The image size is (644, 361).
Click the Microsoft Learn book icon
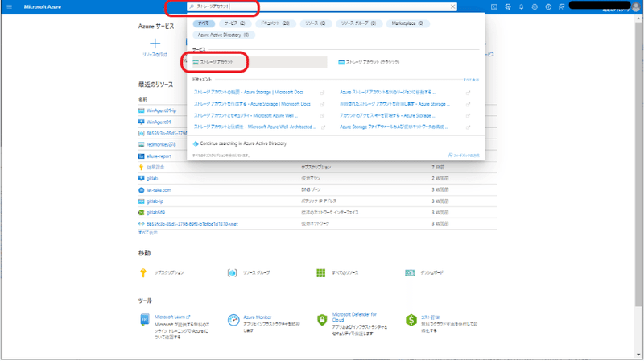coord(145,320)
